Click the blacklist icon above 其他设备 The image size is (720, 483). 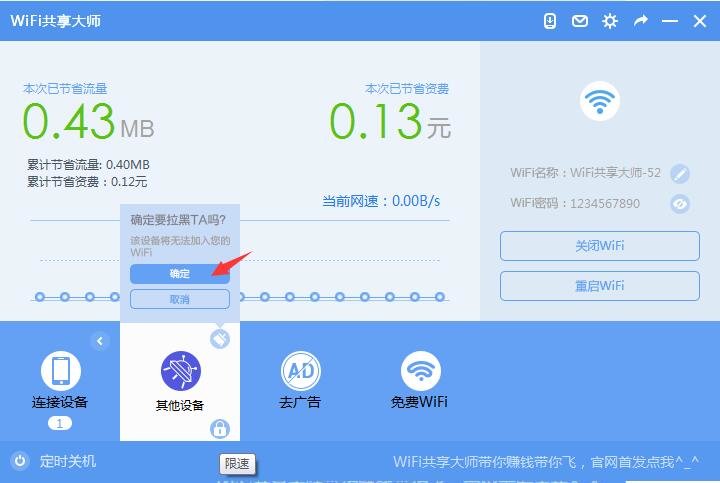pos(220,339)
